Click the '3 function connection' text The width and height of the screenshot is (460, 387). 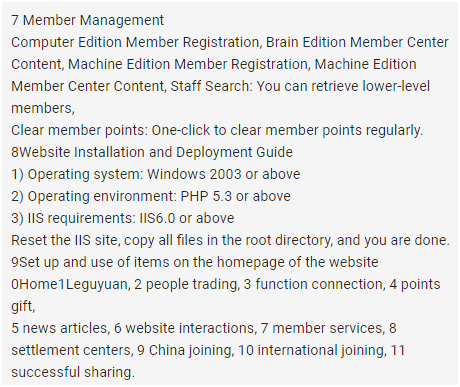pyautogui.click(x=315, y=284)
